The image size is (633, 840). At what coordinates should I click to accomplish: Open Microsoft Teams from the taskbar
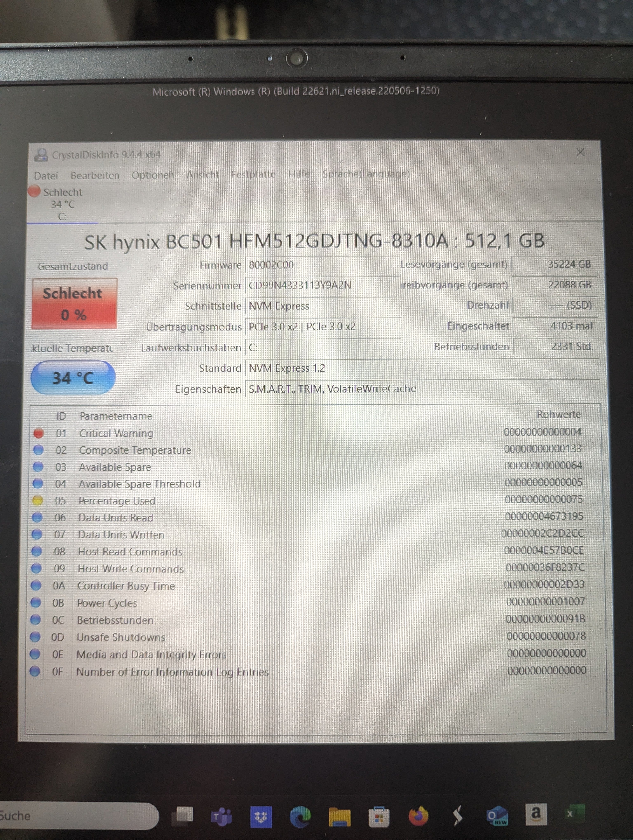(221, 817)
